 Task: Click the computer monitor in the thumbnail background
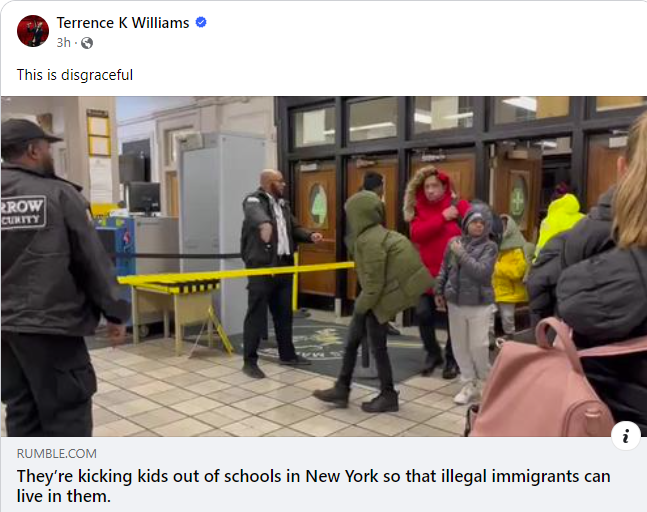click(144, 198)
